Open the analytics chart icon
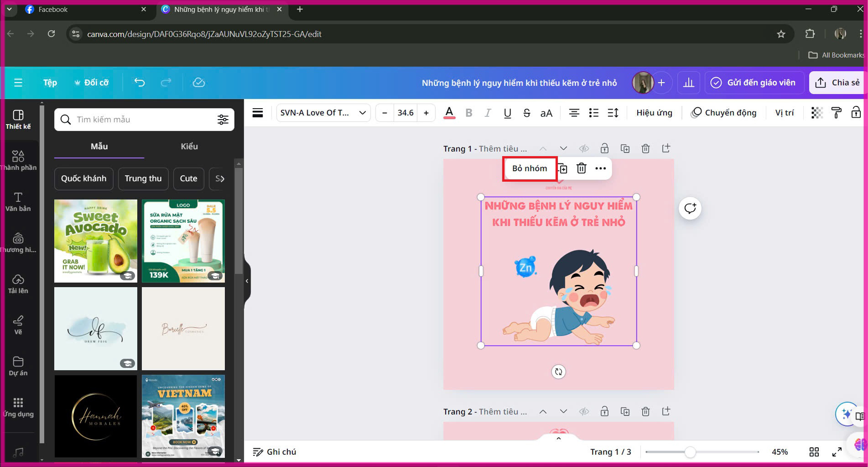 689,83
